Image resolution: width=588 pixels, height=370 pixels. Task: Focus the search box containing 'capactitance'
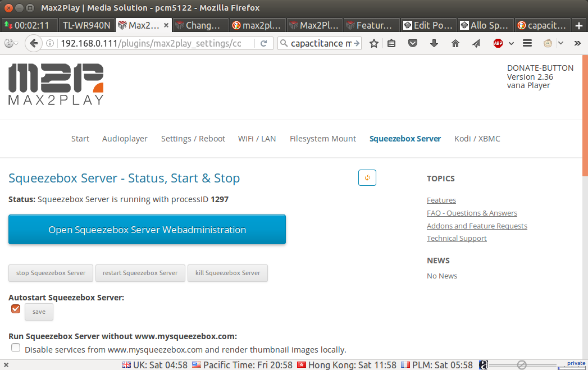tap(321, 43)
